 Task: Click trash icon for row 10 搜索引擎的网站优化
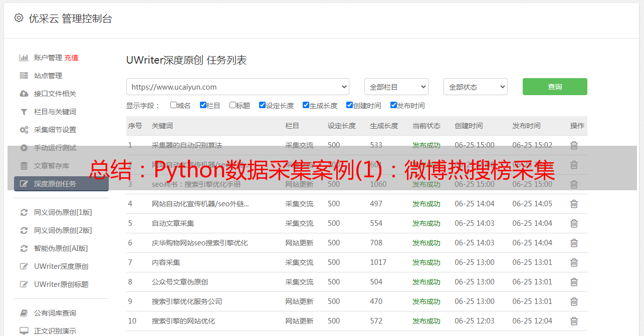tap(574, 321)
